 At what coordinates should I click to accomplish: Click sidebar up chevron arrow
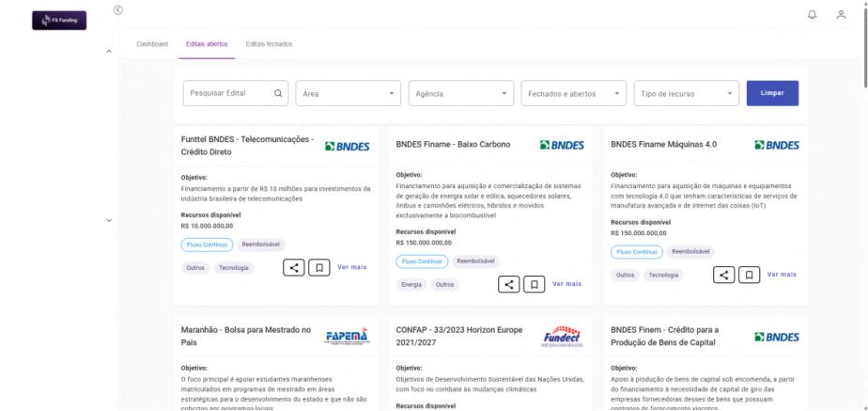coord(109,52)
